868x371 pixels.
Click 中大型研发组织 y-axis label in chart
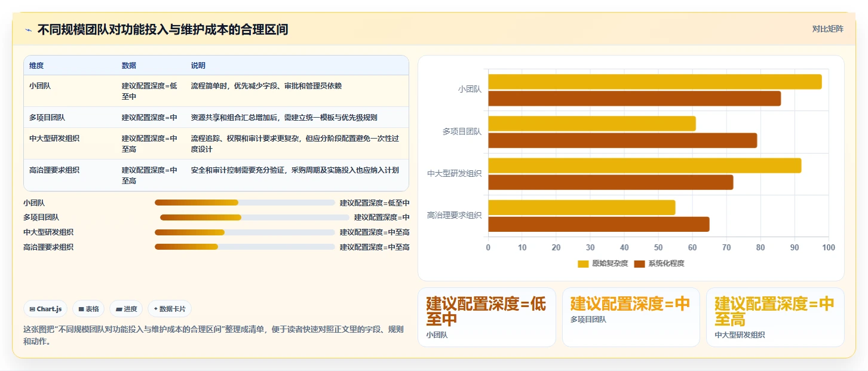click(454, 174)
